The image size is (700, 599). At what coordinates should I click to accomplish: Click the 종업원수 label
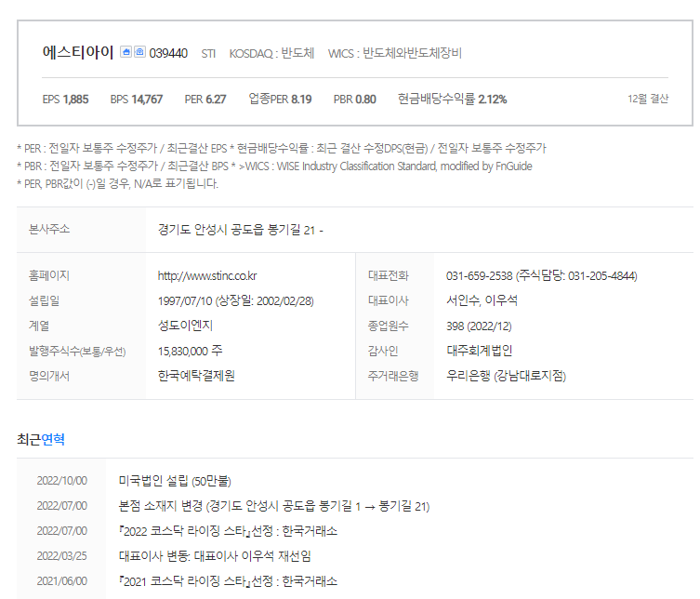click(389, 326)
